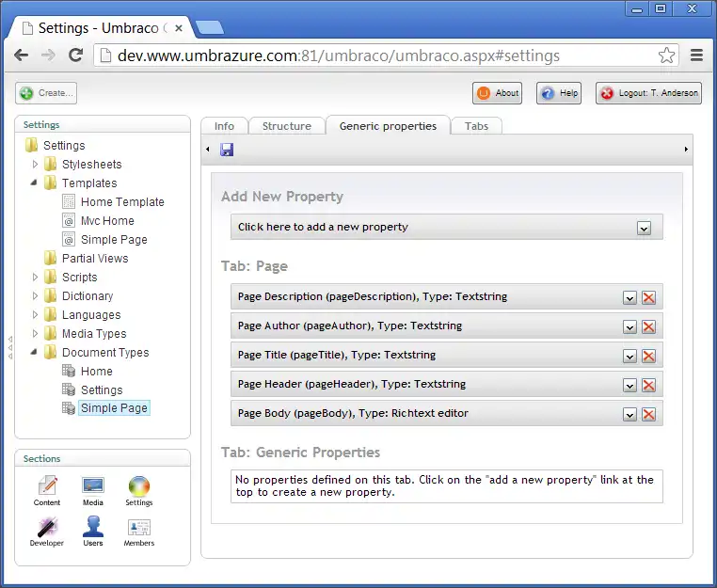Select Home Template in tree

pyautogui.click(x=122, y=201)
